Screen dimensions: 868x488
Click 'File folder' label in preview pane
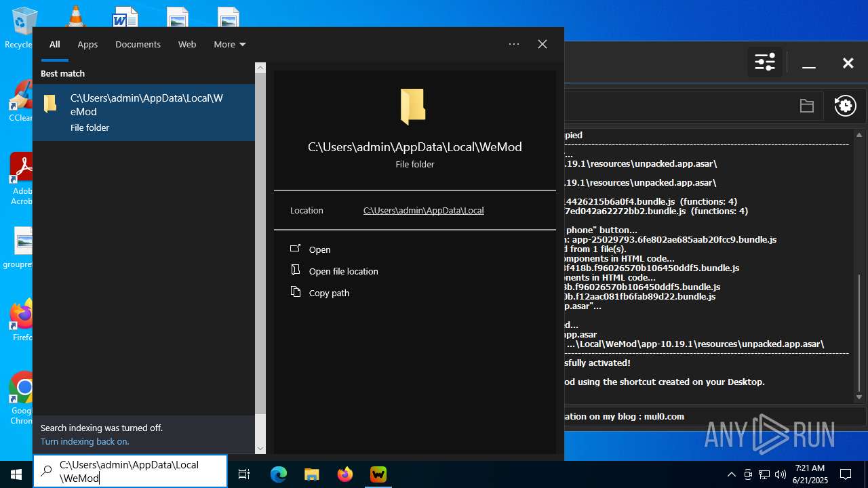[415, 164]
